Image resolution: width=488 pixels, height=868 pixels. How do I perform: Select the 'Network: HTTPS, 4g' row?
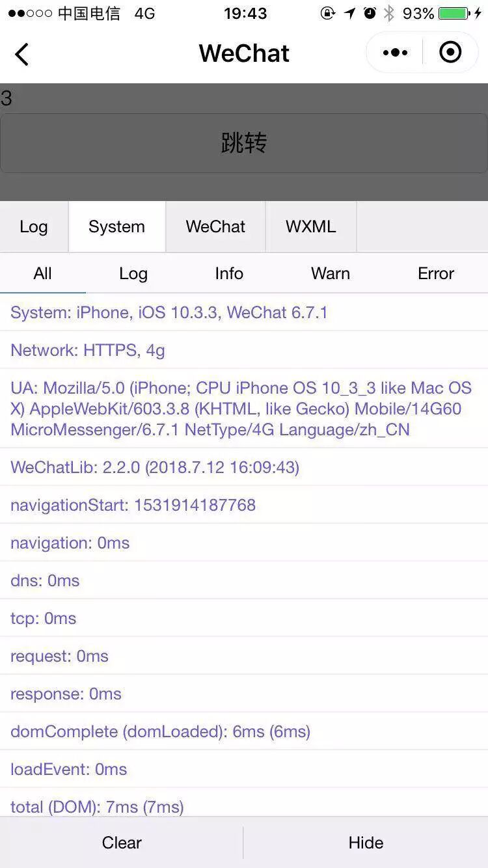point(244,350)
